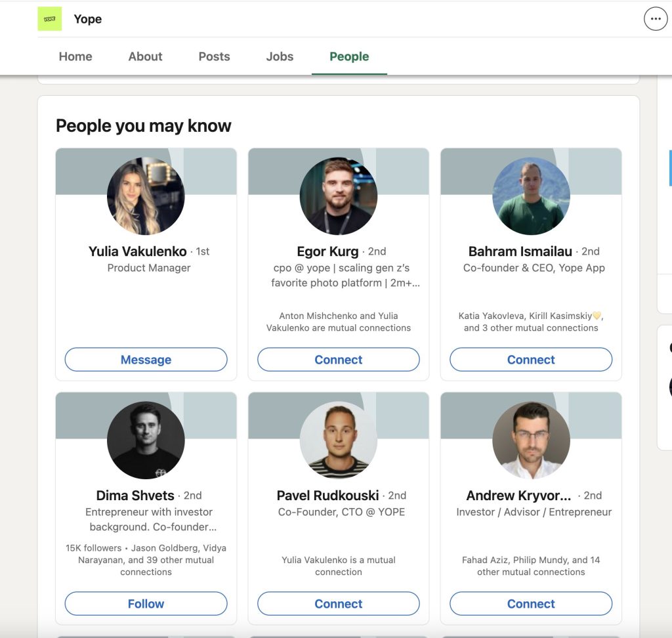The height and width of the screenshot is (638, 672).
Task: Open Egor Kurg's mutual connections link
Action: tap(338, 322)
